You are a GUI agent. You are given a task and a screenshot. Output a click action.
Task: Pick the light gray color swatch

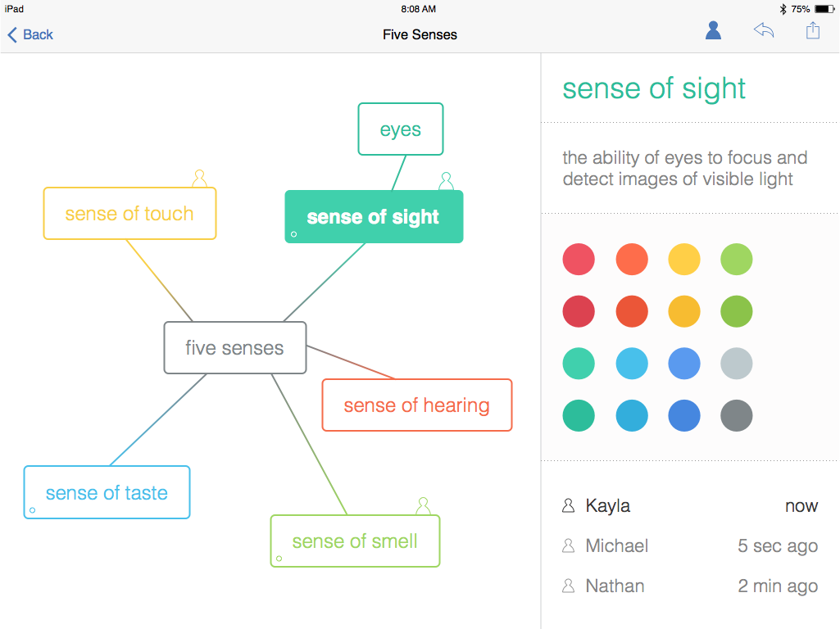coord(737,364)
